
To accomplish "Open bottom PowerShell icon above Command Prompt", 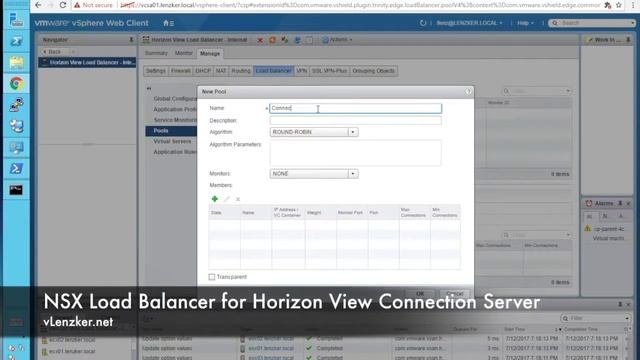I will (16, 169).
